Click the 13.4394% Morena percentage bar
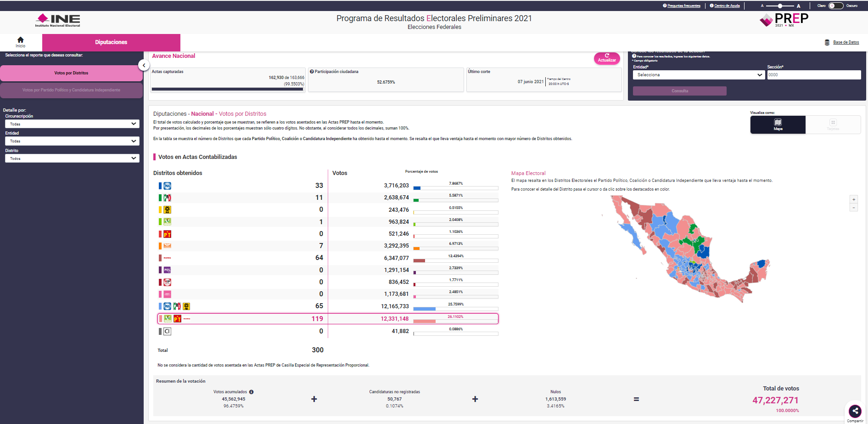The width and height of the screenshot is (868, 424). (455, 260)
